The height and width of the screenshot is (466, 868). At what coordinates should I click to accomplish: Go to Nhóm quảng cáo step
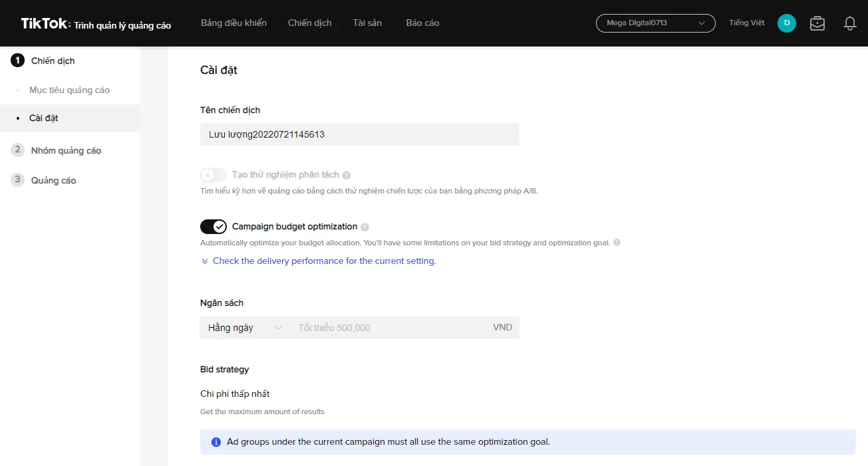[x=66, y=150]
